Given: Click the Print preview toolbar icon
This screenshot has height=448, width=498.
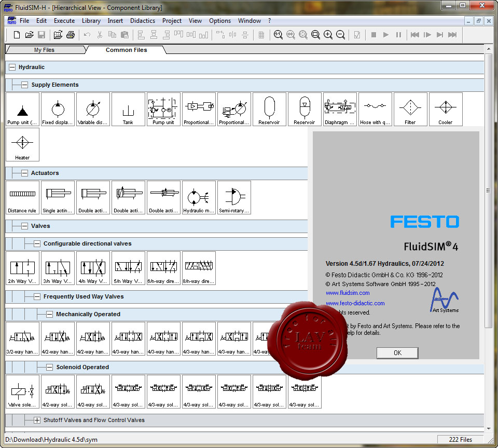Looking at the screenshot, I should coord(58,35).
